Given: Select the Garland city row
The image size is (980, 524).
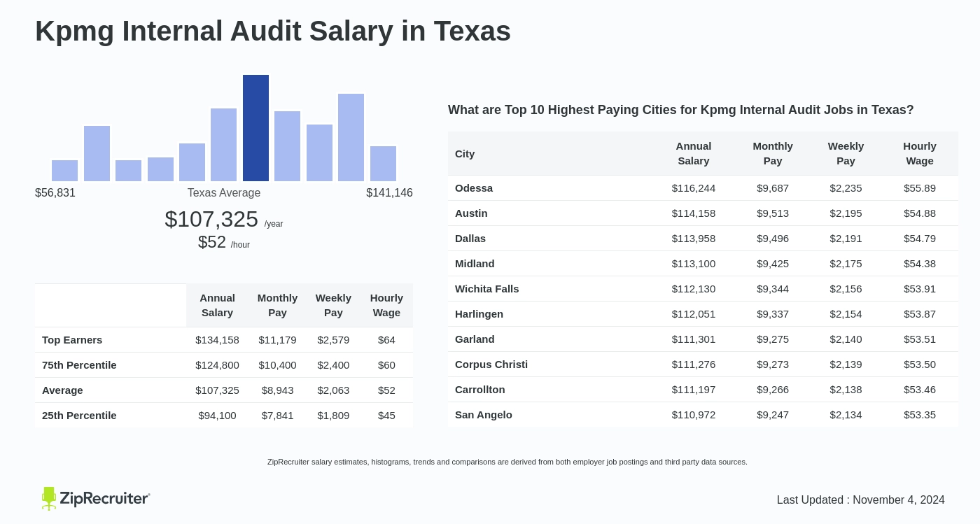Looking at the screenshot, I should 703,339.
